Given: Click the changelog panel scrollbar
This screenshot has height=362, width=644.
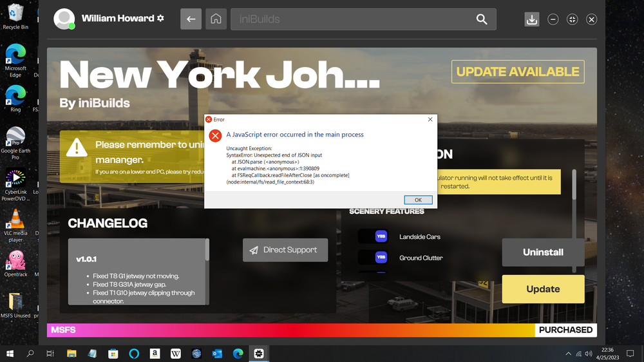Looking at the screenshot, I should (207, 250).
